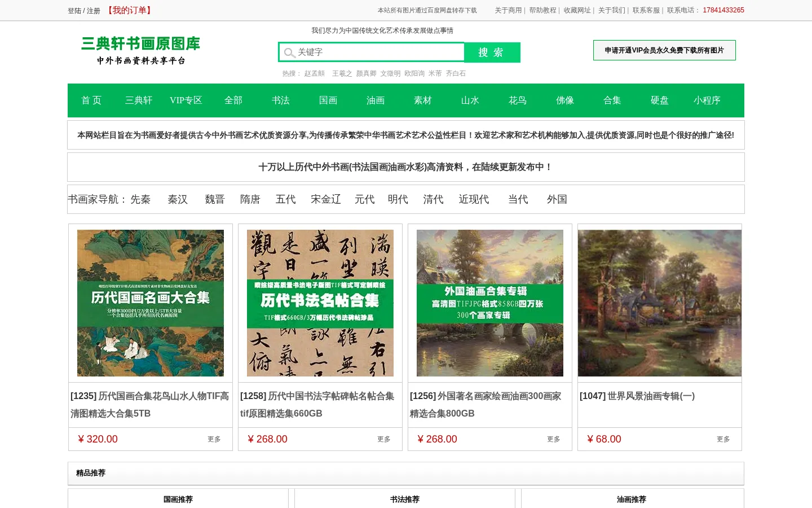Open 关于商用 link in top bar
The width and height of the screenshot is (812, 508).
pos(508,10)
